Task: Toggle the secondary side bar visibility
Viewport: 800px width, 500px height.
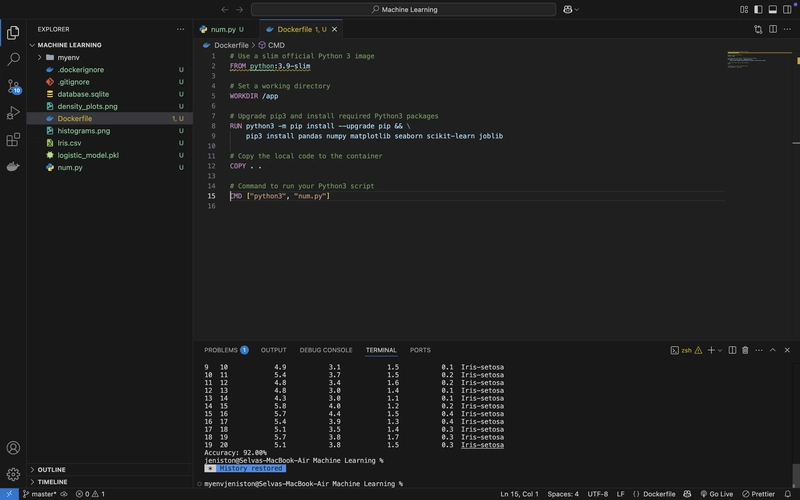Action: (x=787, y=9)
